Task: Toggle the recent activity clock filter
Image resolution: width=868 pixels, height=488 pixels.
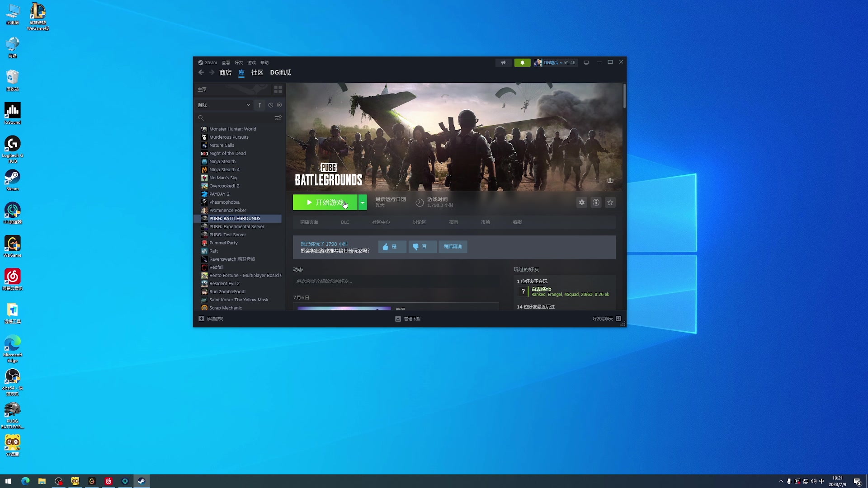Action: (x=271, y=105)
